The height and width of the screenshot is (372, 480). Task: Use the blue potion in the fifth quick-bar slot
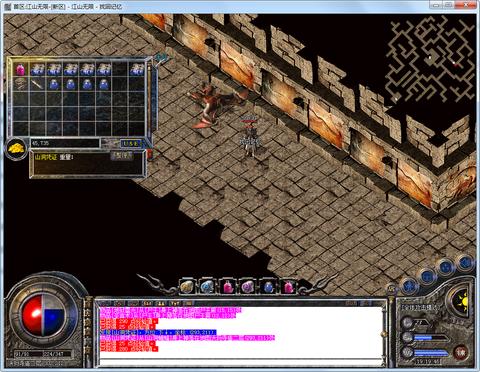pyautogui.click(x=269, y=286)
